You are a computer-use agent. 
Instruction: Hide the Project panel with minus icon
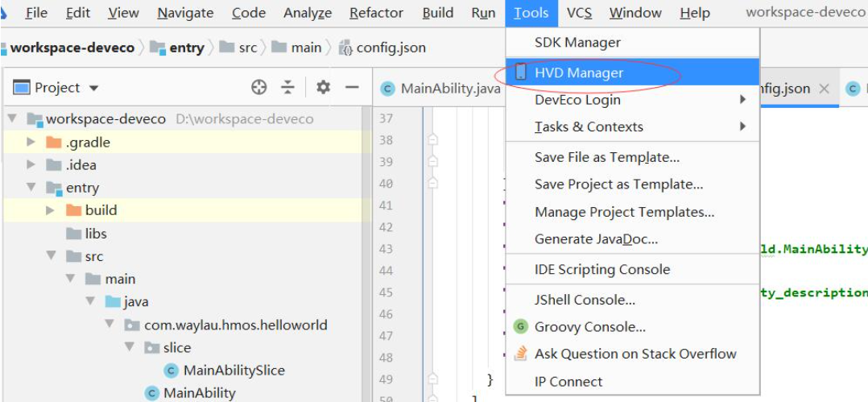(352, 87)
